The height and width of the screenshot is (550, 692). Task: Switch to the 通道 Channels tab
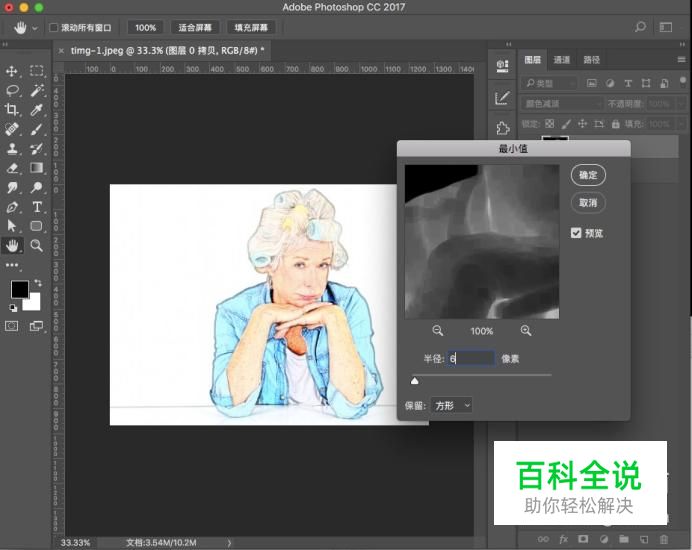point(561,60)
